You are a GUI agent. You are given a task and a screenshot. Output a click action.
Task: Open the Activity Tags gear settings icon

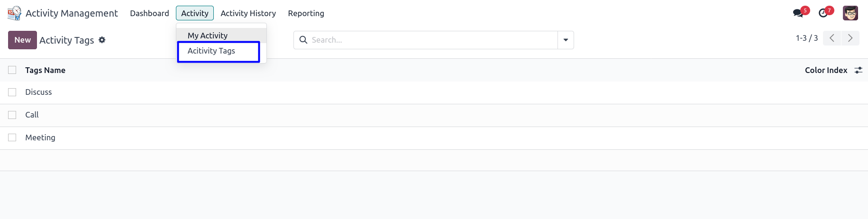click(102, 40)
